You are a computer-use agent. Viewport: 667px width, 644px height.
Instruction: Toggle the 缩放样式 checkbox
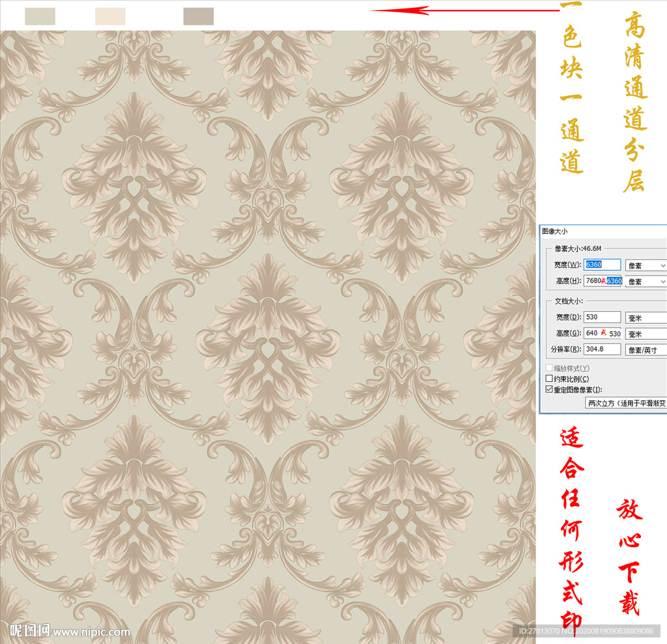coord(549,367)
